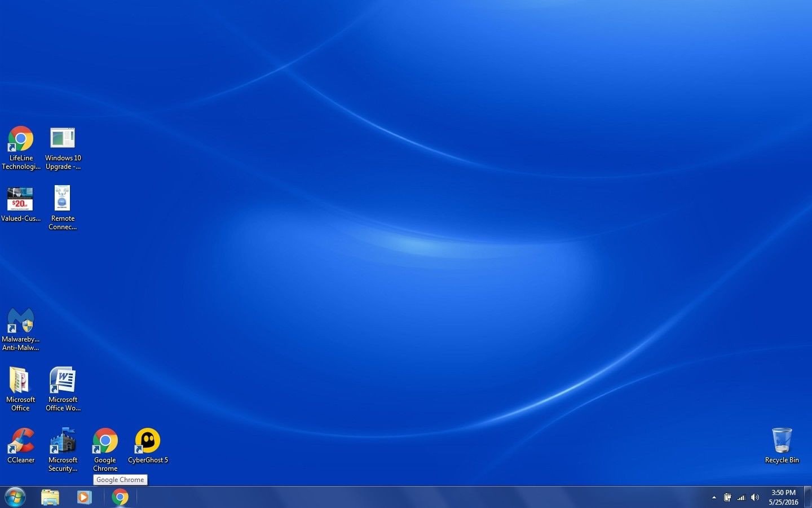Click the Chrome icon in the taskbar
This screenshot has width=812, height=508.
tap(120, 497)
